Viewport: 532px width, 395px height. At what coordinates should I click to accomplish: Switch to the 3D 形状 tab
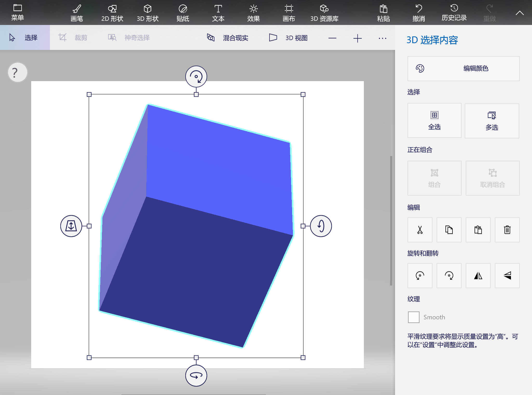coord(148,13)
